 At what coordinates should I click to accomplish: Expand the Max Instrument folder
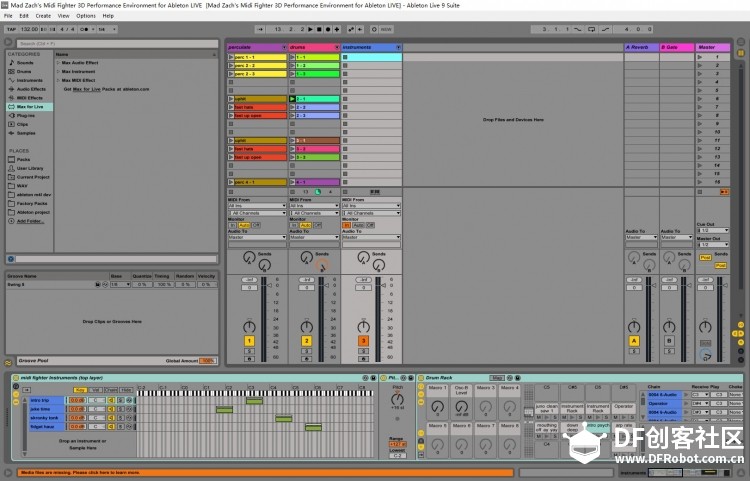(x=58, y=71)
